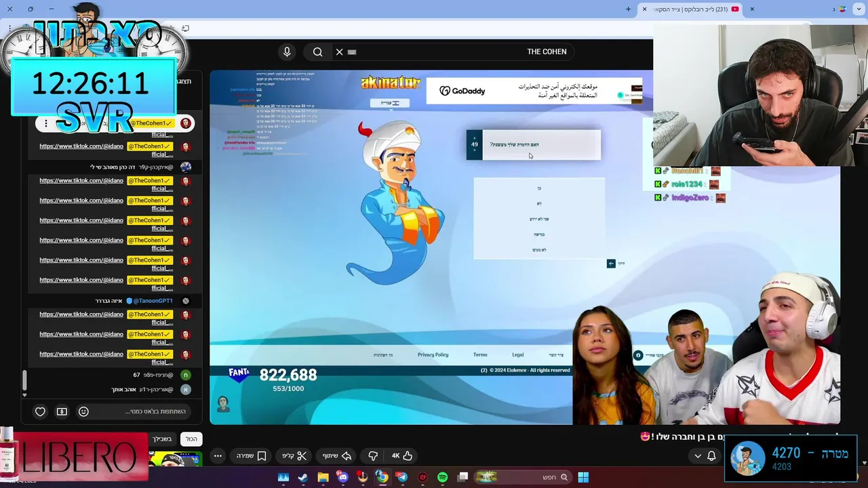Screen dimensions: 868x488
Task: Open the Super Chat dollar icon
Action: click(x=62, y=411)
